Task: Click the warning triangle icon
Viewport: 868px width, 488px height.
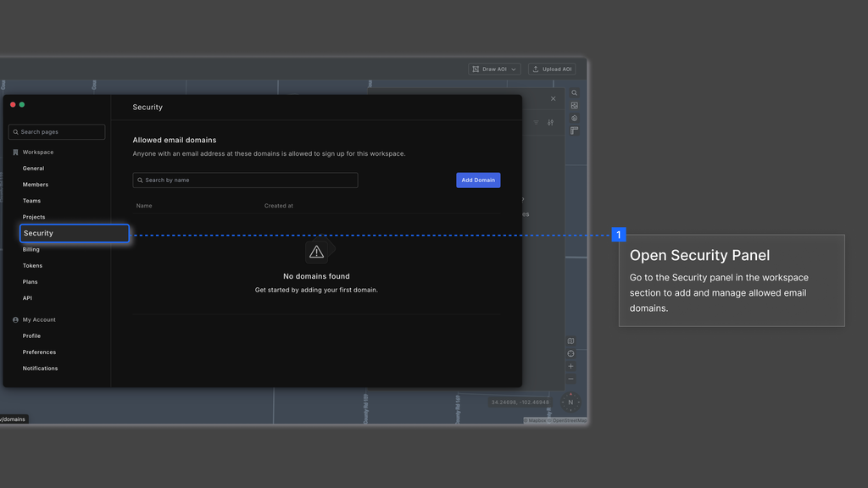Action: click(x=317, y=252)
